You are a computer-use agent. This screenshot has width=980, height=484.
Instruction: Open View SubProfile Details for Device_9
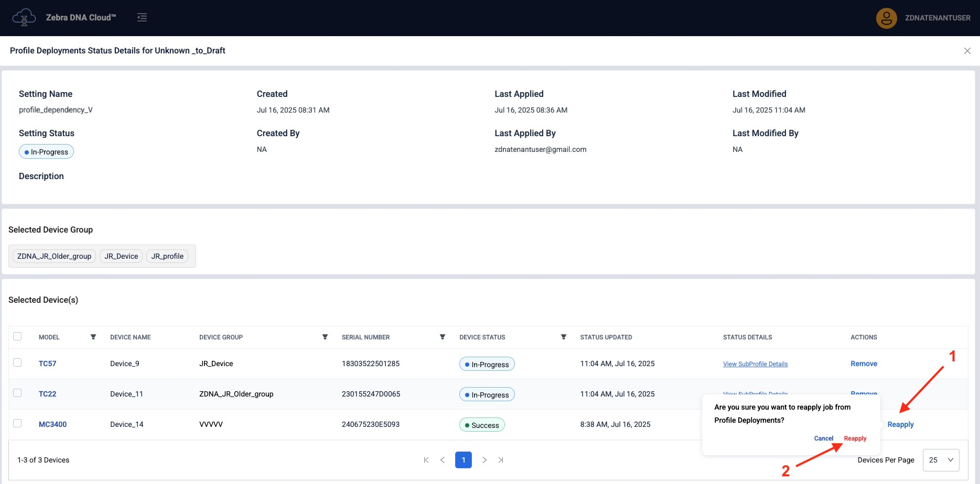click(755, 364)
